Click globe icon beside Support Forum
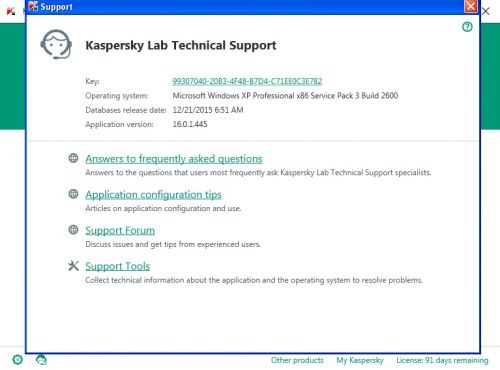 pos(73,230)
